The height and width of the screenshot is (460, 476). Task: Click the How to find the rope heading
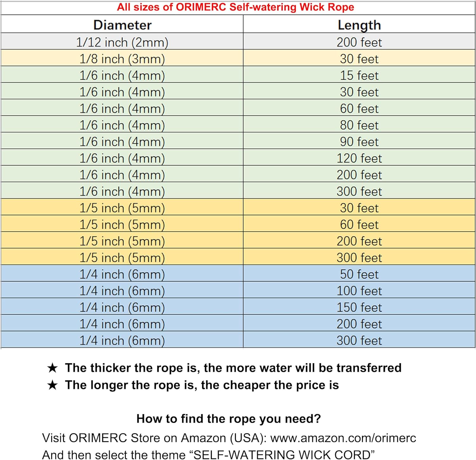pos(228,419)
